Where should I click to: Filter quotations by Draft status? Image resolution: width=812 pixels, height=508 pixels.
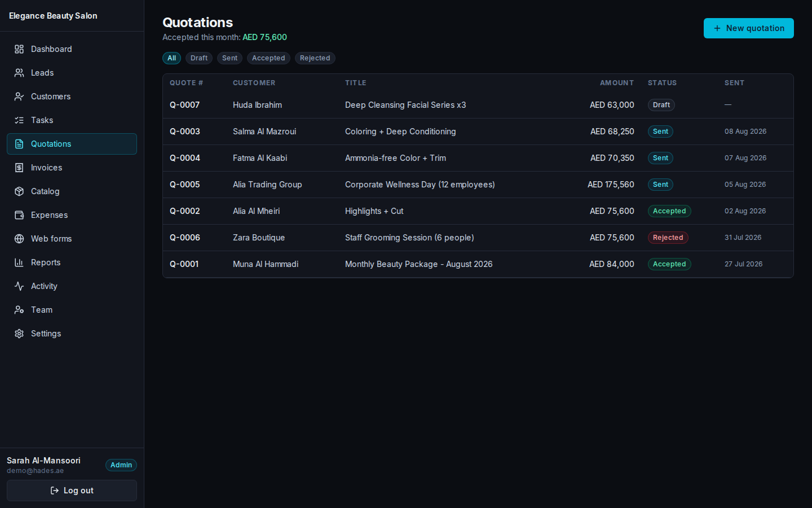click(x=199, y=58)
